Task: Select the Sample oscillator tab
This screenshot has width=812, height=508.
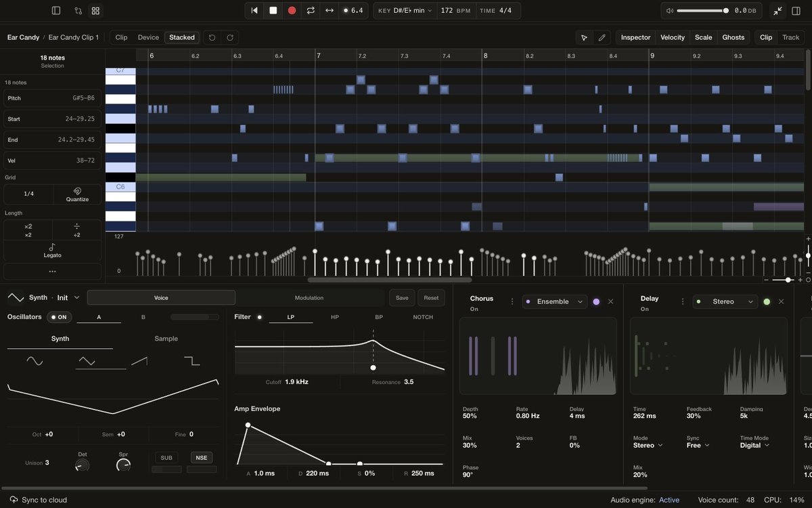Action: click(x=166, y=339)
